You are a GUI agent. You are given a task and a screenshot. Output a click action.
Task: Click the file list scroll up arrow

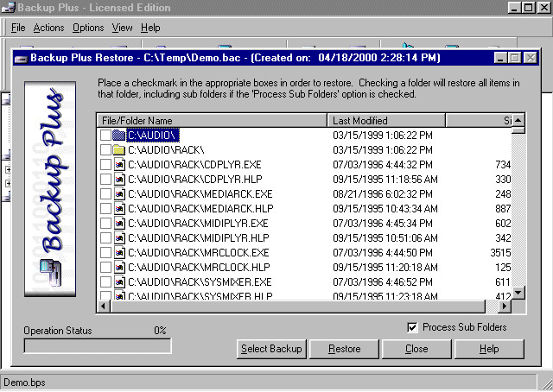click(518, 120)
